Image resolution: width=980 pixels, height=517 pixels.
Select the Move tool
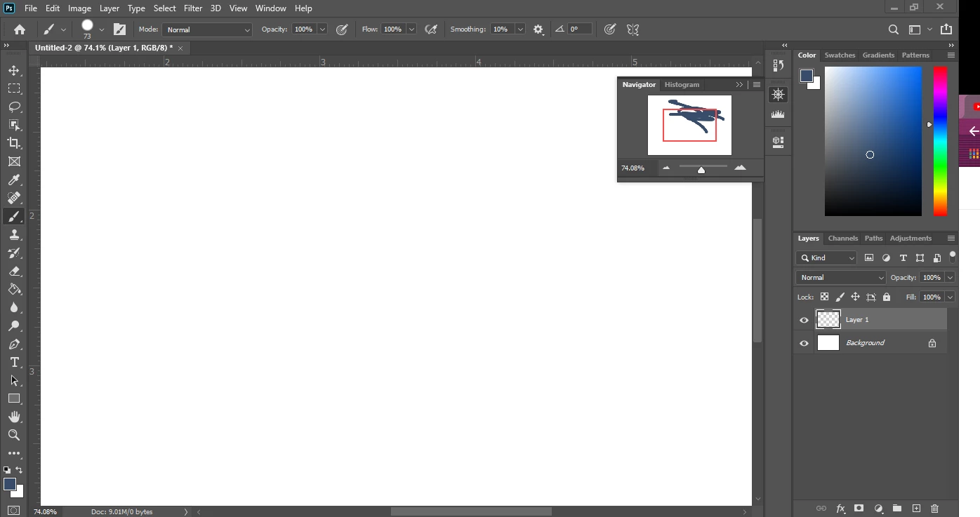coord(14,70)
